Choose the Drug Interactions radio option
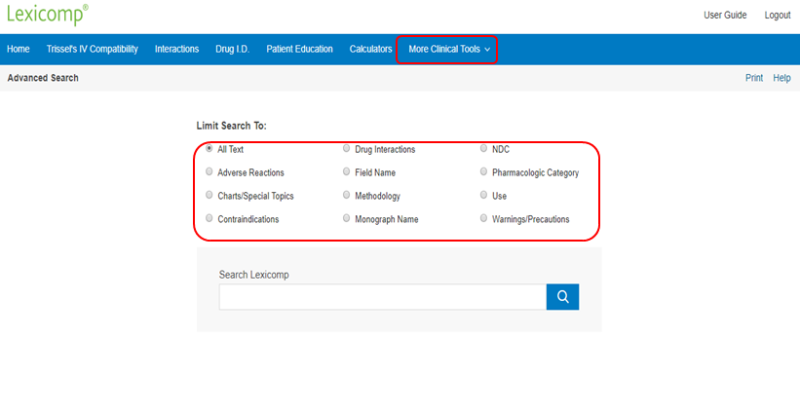Screen dimensions: 800x411 pyautogui.click(x=347, y=149)
